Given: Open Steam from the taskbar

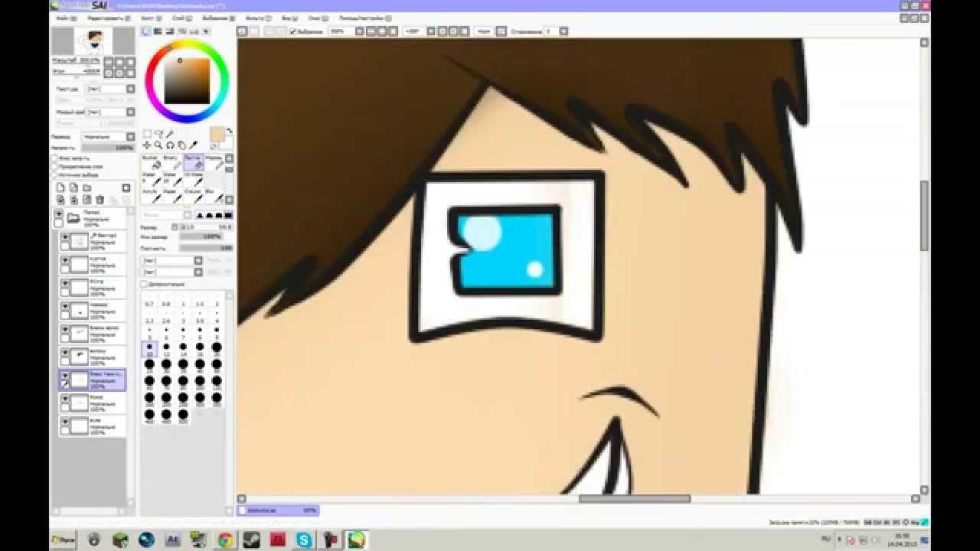Looking at the screenshot, I should tap(251, 540).
